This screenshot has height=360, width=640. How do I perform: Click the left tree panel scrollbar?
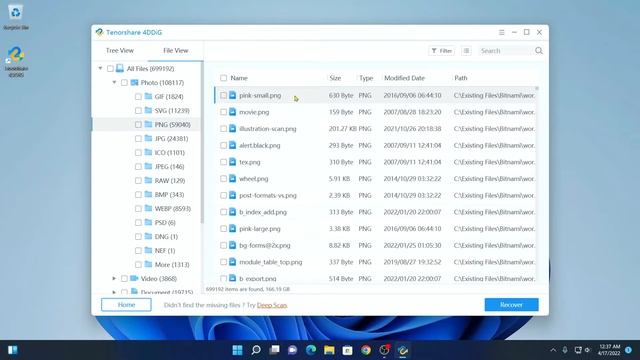[x=202, y=143]
